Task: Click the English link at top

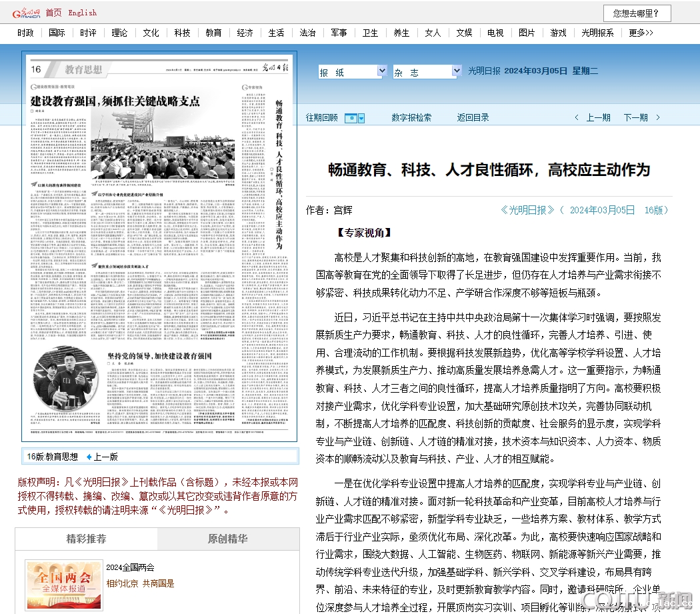Action: coord(83,13)
